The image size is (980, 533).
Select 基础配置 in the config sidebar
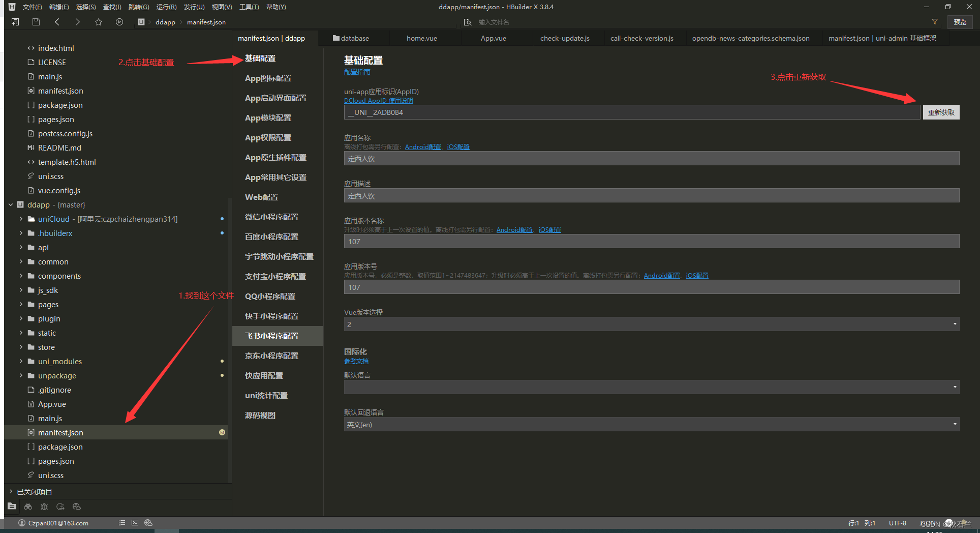point(260,58)
